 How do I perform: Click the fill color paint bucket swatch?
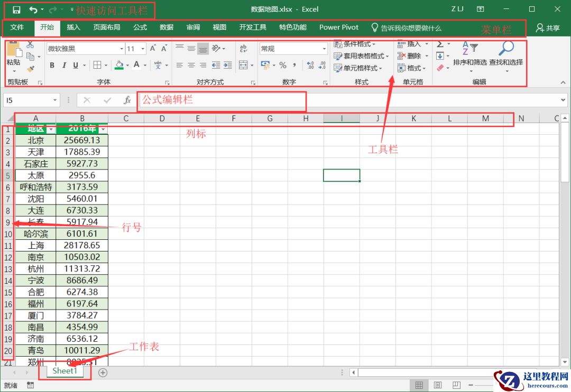click(119, 66)
